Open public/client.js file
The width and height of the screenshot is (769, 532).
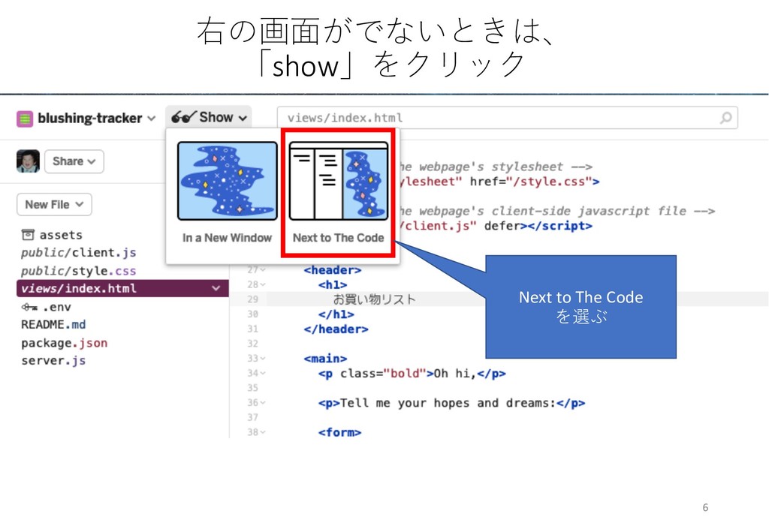coord(78,253)
